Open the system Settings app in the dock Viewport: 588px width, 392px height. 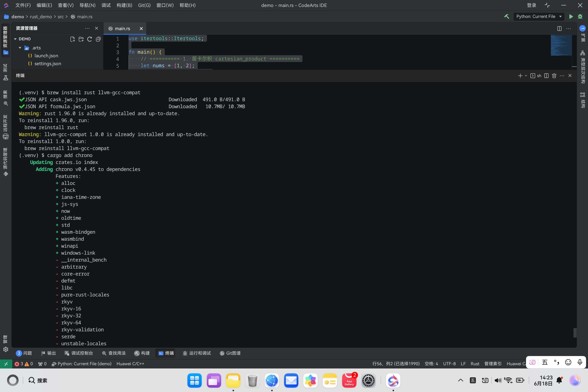(x=368, y=381)
